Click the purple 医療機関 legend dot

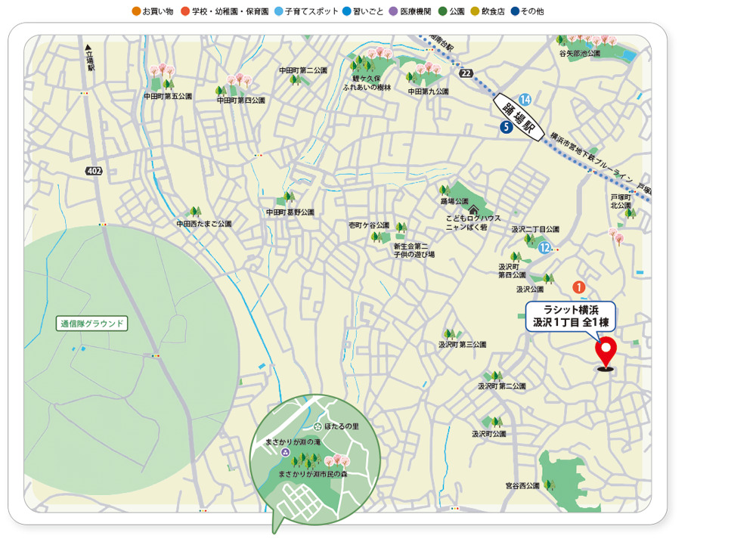393,11
